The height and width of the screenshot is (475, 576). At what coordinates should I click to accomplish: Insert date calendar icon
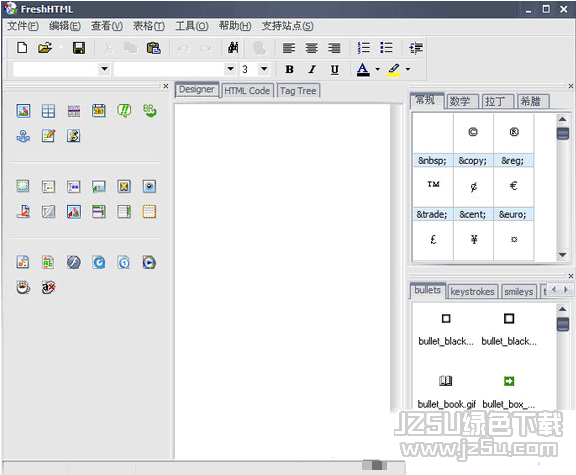click(x=99, y=111)
